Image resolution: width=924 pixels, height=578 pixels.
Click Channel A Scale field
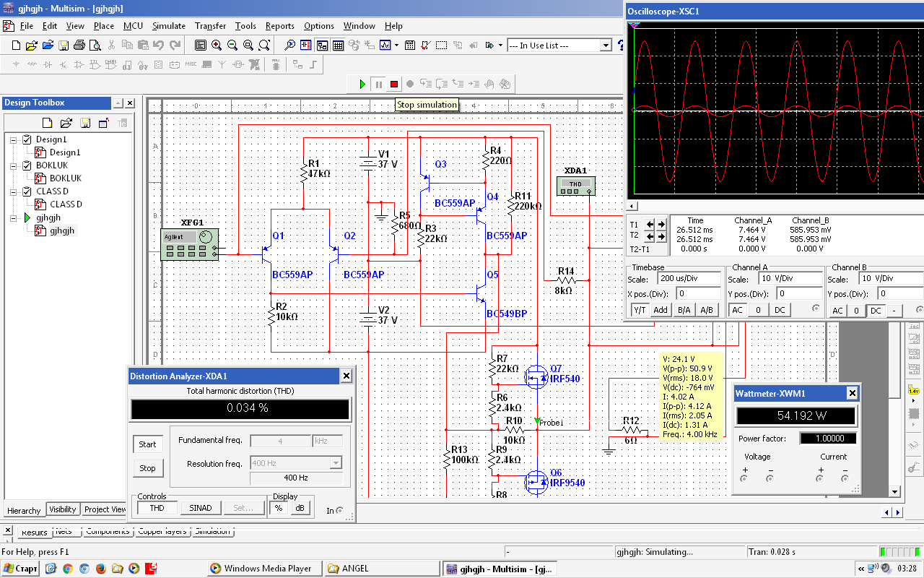pos(789,279)
